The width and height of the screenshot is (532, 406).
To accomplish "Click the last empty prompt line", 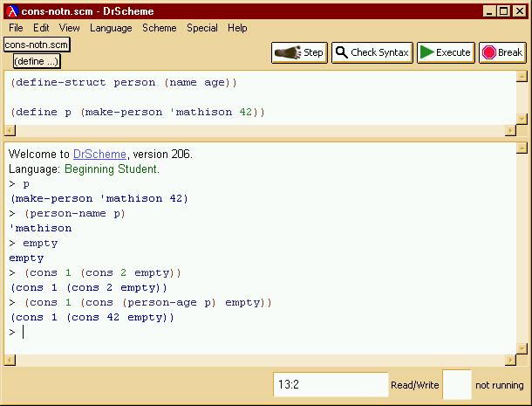I will [x=17, y=332].
